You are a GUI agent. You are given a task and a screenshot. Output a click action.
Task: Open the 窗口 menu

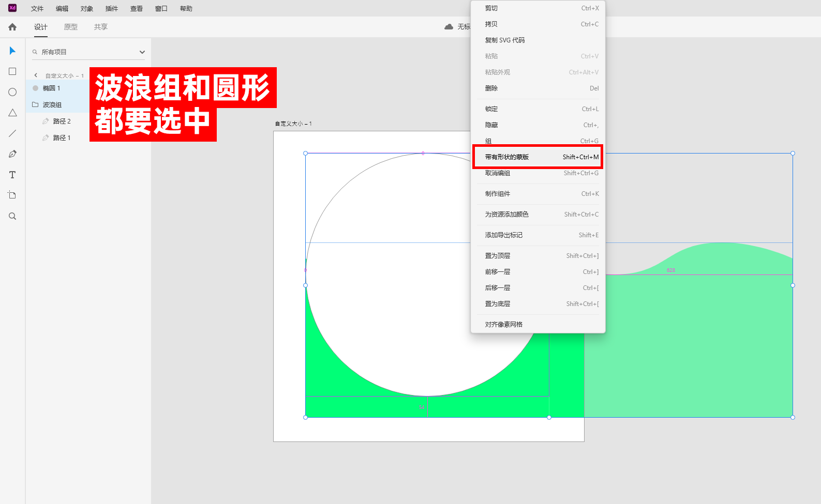point(161,8)
